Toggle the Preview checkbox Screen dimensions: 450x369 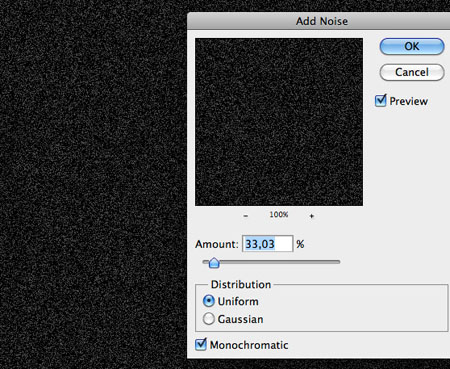click(380, 101)
